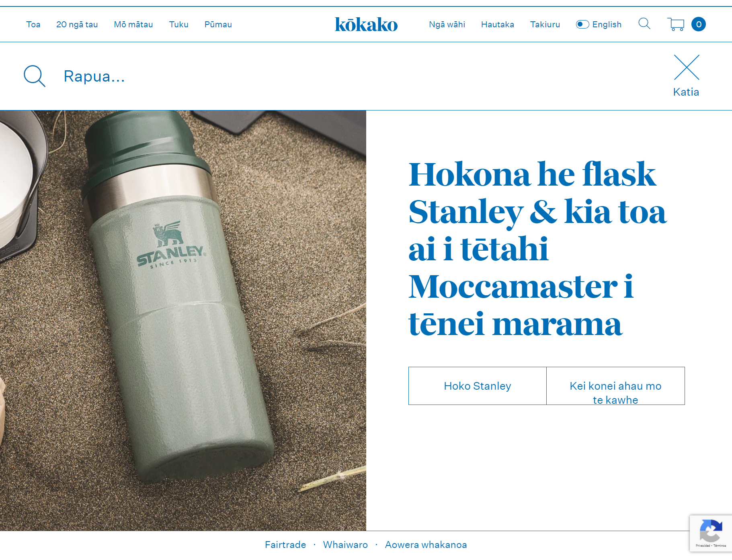Click the cart item count badge
The height and width of the screenshot is (560, 732).
(x=699, y=24)
